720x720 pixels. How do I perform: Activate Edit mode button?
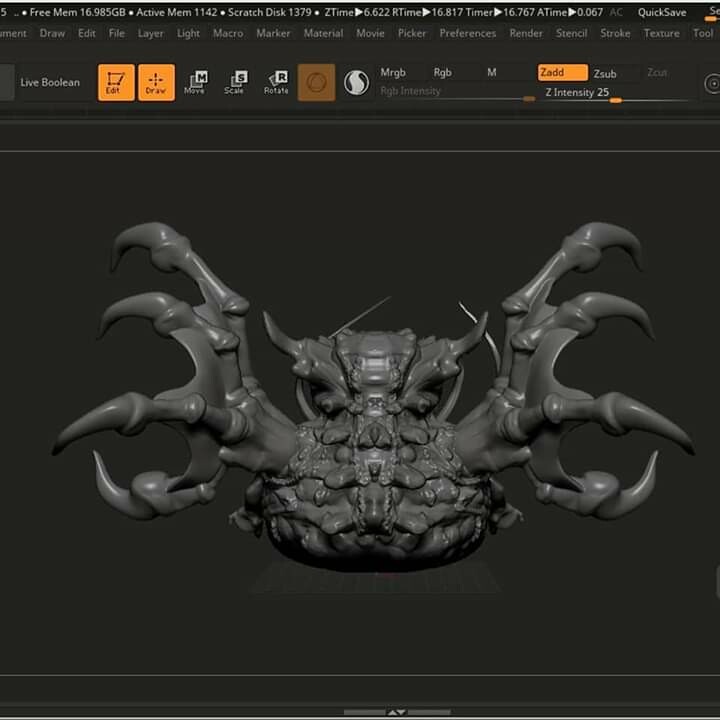pyautogui.click(x=116, y=82)
